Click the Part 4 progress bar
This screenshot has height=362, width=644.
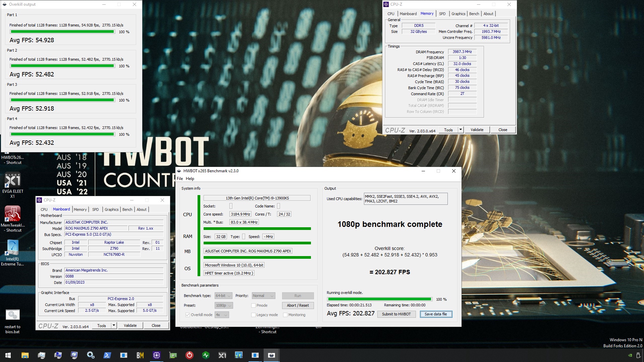click(62, 134)
